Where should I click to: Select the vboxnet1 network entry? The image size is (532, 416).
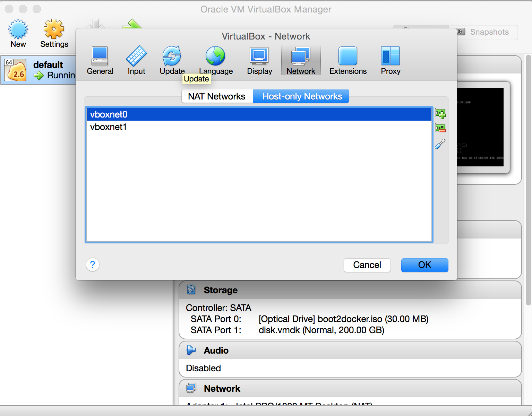(x=108, y=127)
